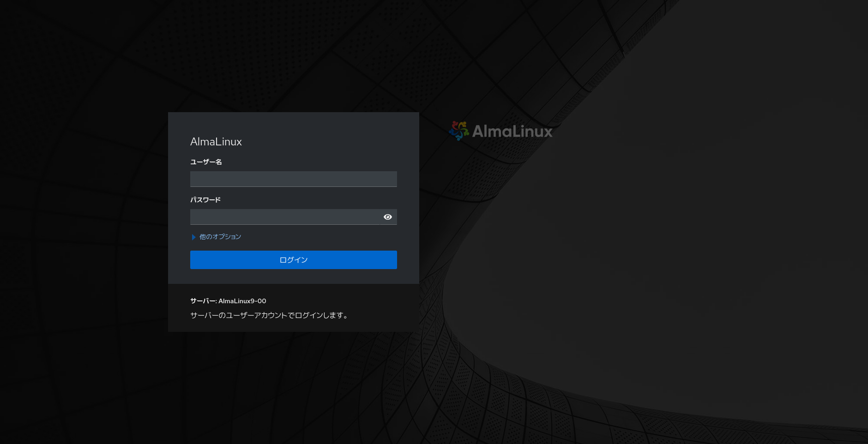Expand the 他のオプション section
This screenshot has height=444, width=868.
(216, 237)
